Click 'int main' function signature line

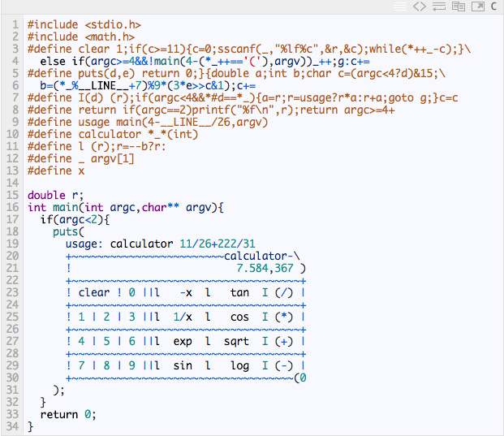[125, 207]
